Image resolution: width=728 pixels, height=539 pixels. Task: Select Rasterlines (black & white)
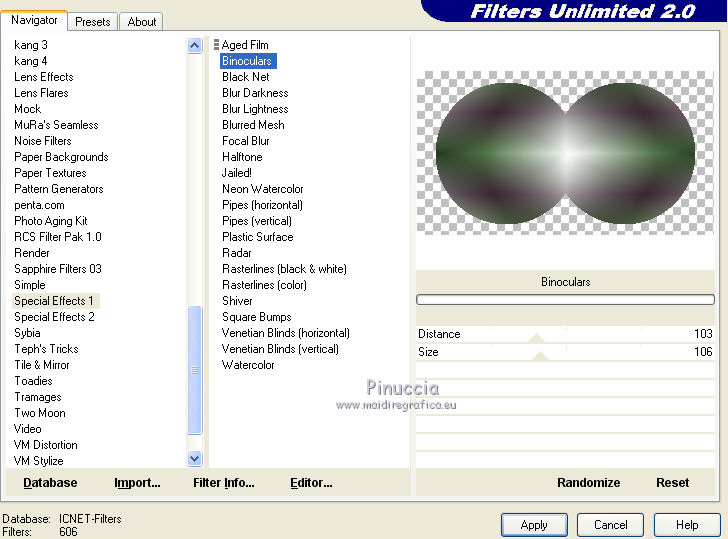pyautogui.click(x=284, y=269)
